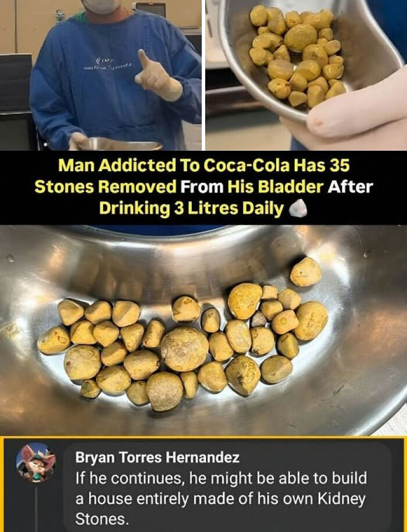The width and height of the screenshot is (407, 532).
Task: Click the rock emoji after 'Daily'
Action: [x=298, y=208]
